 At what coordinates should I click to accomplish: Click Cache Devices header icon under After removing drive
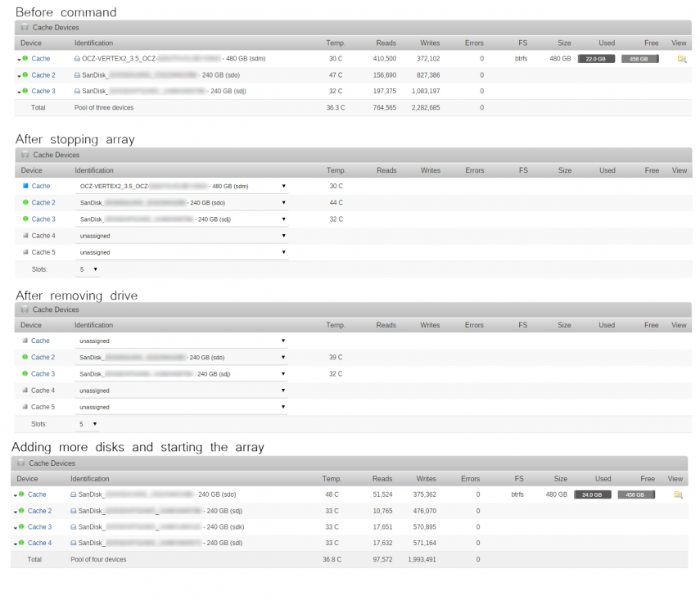point(25,309)
